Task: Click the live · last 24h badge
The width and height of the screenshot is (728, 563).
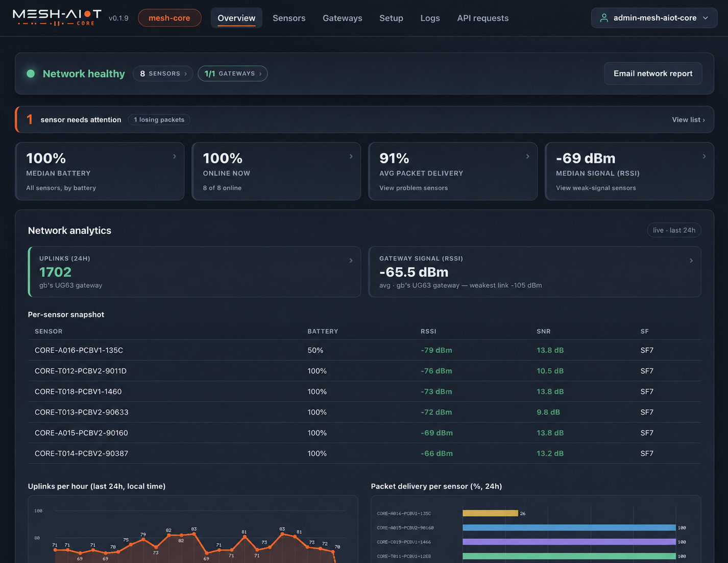Action: 674,230
